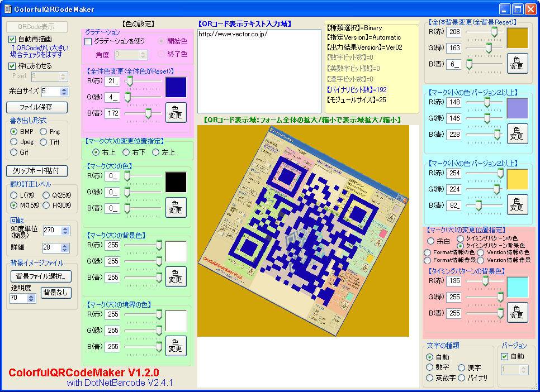
Task: Click 【バイナリビット数】=192 text
Action: coord(357,90)
